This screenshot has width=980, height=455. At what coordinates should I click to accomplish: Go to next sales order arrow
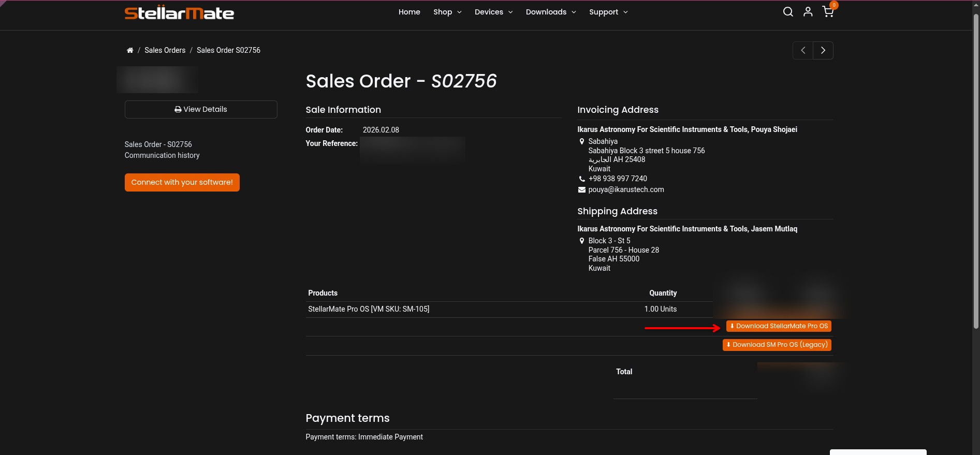[x=823, y=50]
